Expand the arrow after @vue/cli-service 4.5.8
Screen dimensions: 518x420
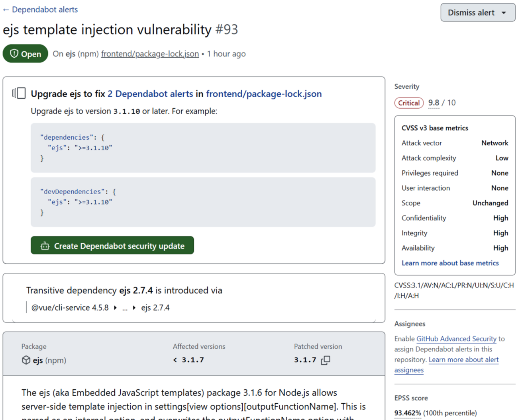(115, 308)
